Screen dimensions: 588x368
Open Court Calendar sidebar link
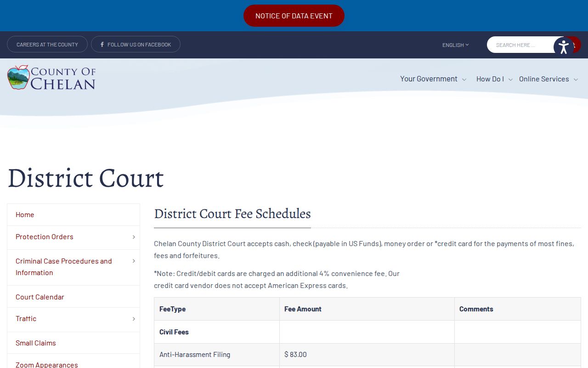click(x=73, y=297)
